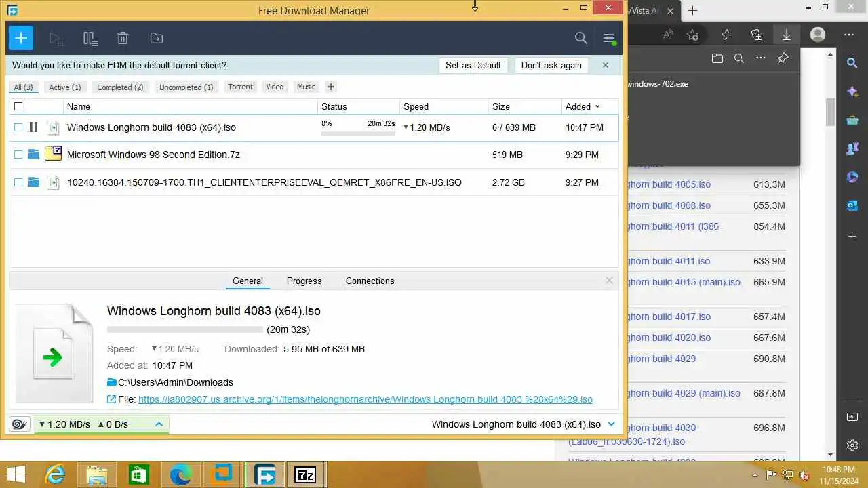Open Edge Downloads toolbar button
Screen dimensions: 868x488
pos(787,35)
